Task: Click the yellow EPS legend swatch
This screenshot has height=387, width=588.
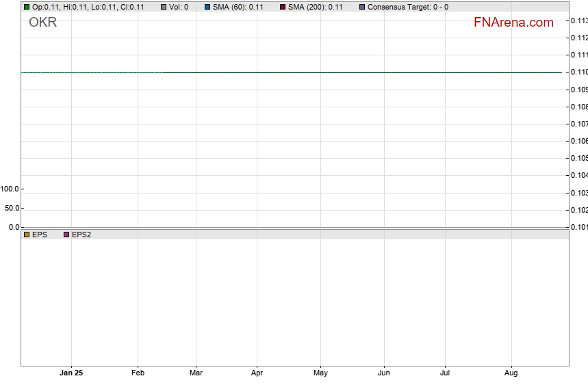Action: pos(27,235)
